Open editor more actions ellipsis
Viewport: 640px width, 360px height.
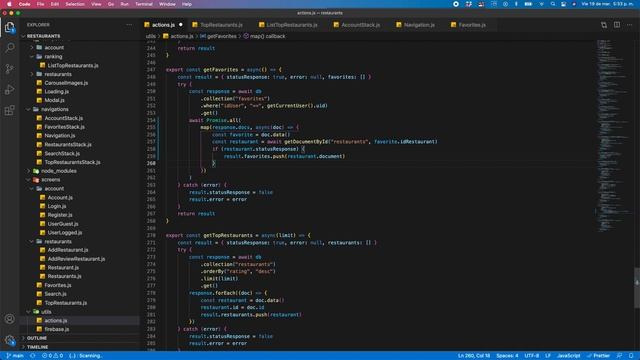tap(629, 25)
